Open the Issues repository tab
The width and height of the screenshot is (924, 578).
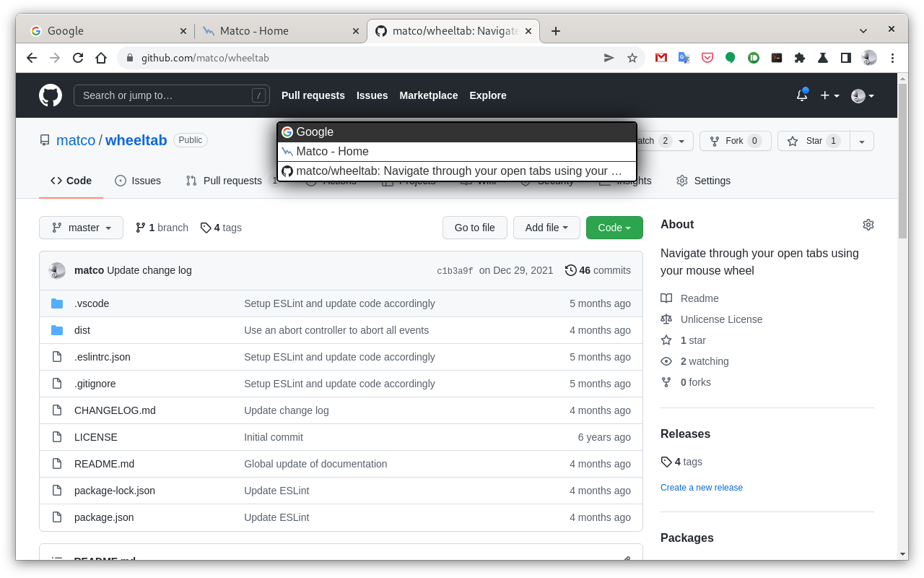(x=138, y=181)
